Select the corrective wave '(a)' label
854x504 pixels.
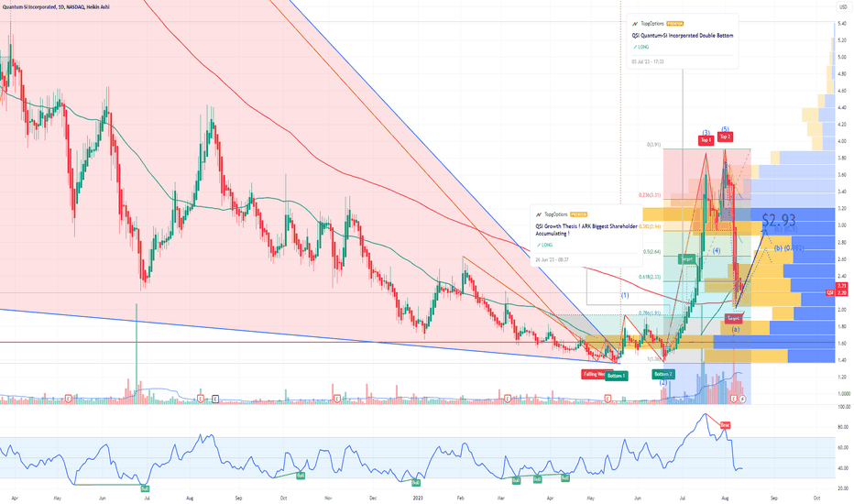(735, 330)
